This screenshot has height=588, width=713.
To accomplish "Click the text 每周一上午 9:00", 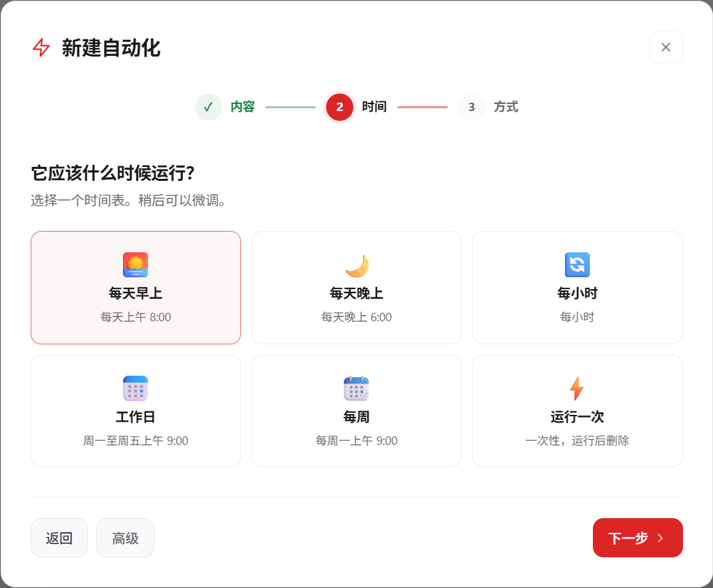I will coord(356,441).
